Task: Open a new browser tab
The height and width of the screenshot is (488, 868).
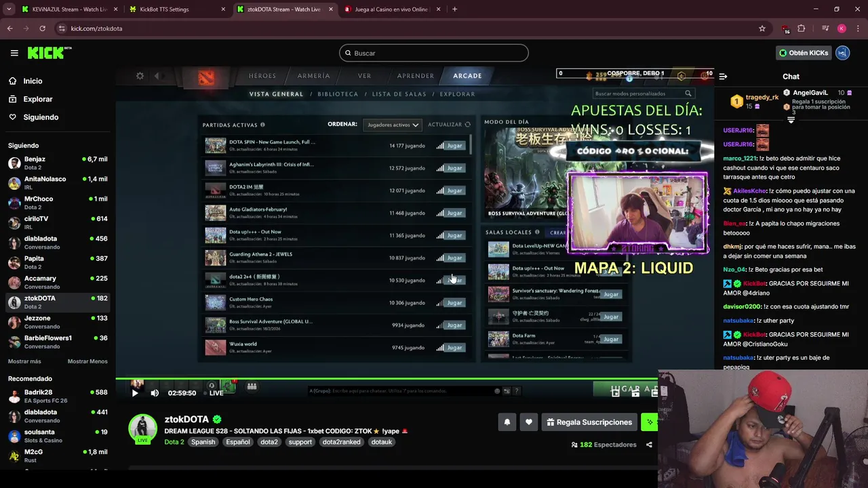Action: click(454, 9)
